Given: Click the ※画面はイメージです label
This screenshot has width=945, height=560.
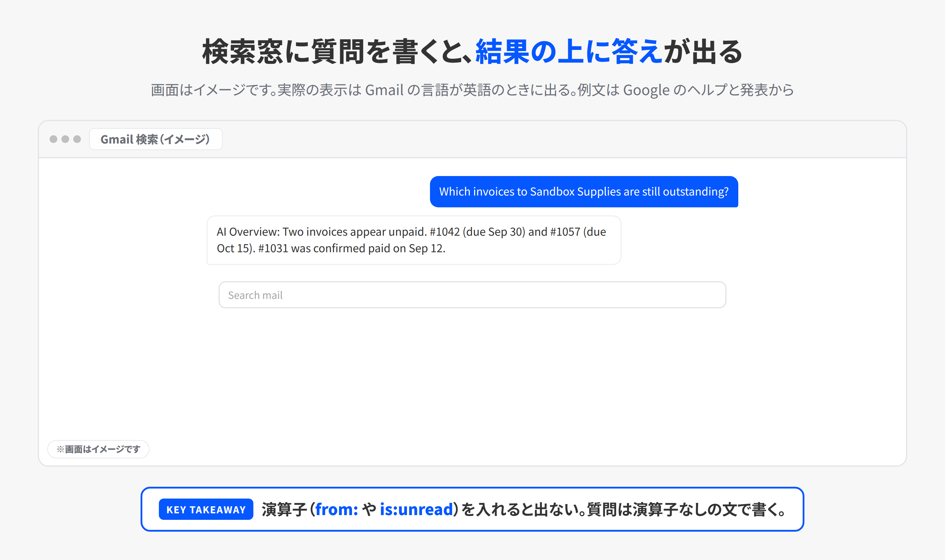Looking at the screenshot, I should click(x=98, y=449).
